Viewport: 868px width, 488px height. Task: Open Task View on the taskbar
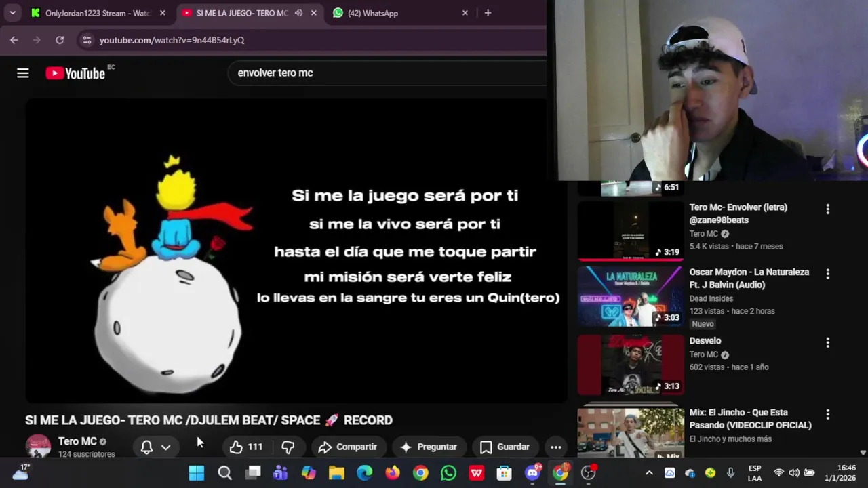pos(253,473)
